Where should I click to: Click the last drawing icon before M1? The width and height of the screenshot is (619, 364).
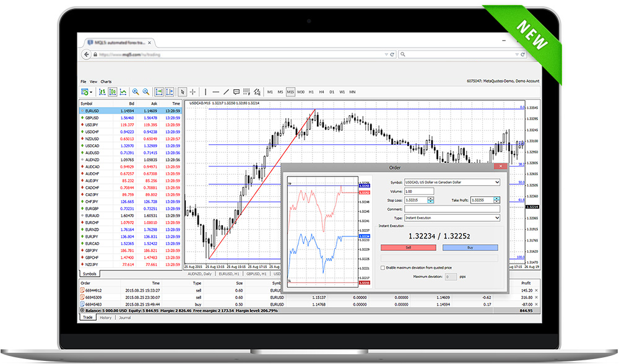click(x=258, y=92)
